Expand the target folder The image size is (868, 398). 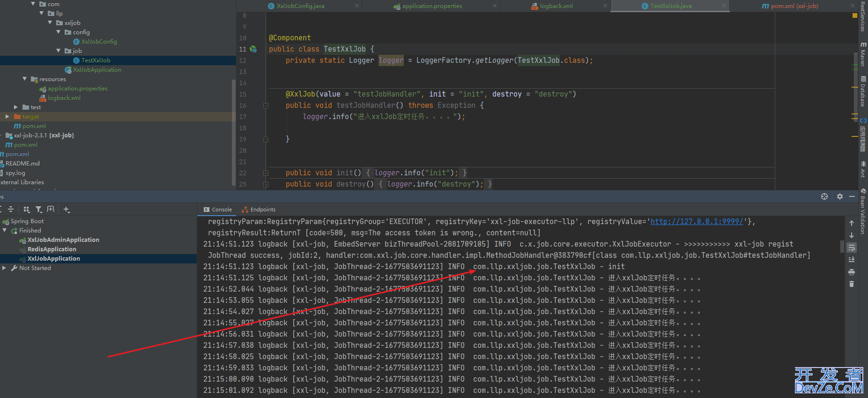pos(7,116)
